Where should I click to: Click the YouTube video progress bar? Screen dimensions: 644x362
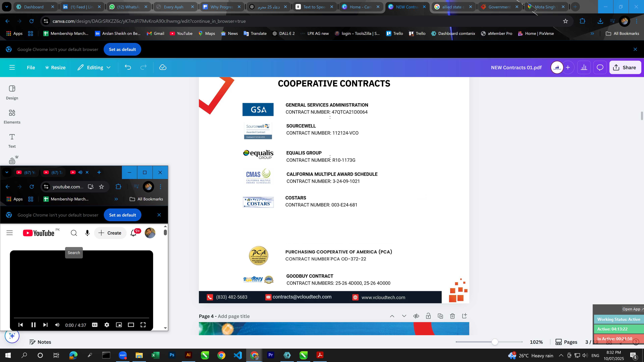click(x=82, y=318)
